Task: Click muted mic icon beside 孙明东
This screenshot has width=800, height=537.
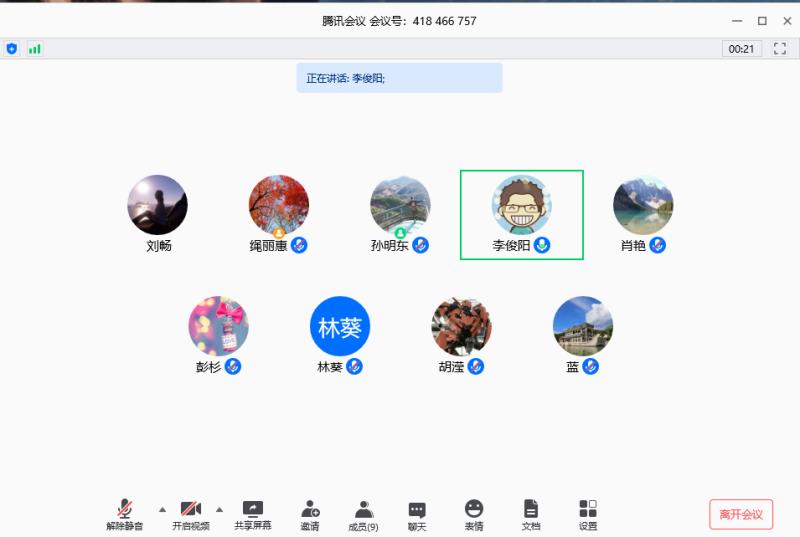Action: point(420,245)
